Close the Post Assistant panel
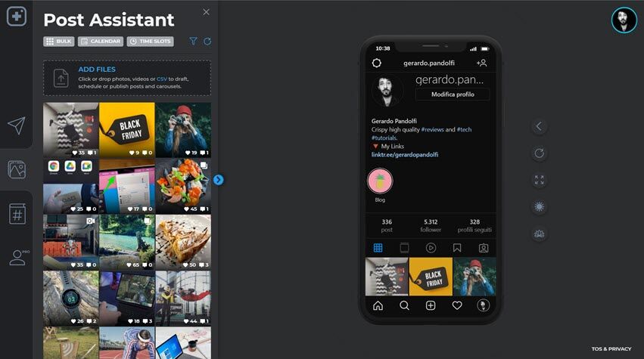Viewport: 644px width, 359px height. (206, 12)
